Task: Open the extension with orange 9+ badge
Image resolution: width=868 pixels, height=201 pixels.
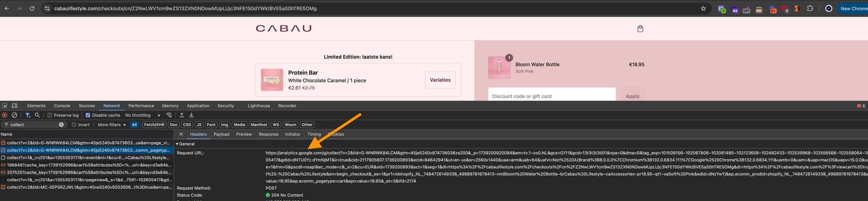Action: pos(773,9)
